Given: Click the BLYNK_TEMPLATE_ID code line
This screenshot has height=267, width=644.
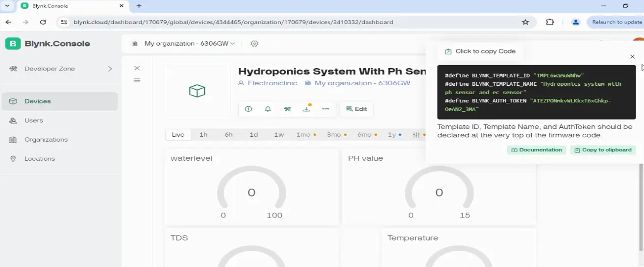Looking at the screenshot, I should coord(515,76).
